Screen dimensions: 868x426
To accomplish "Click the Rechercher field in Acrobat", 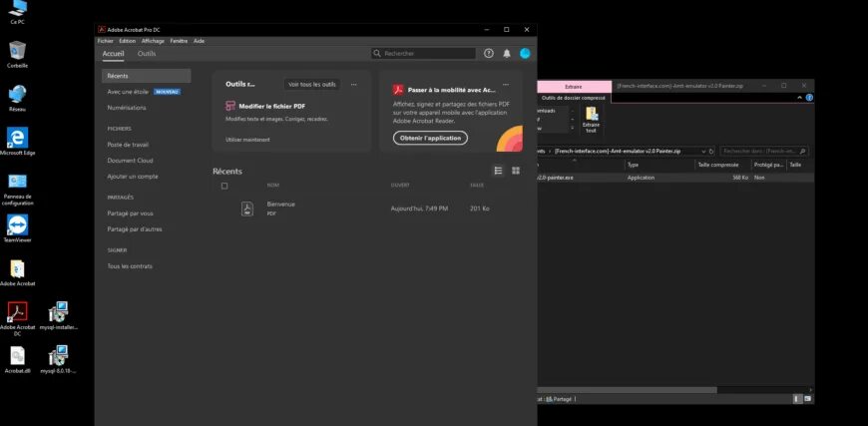I will (x=423, y=53).
